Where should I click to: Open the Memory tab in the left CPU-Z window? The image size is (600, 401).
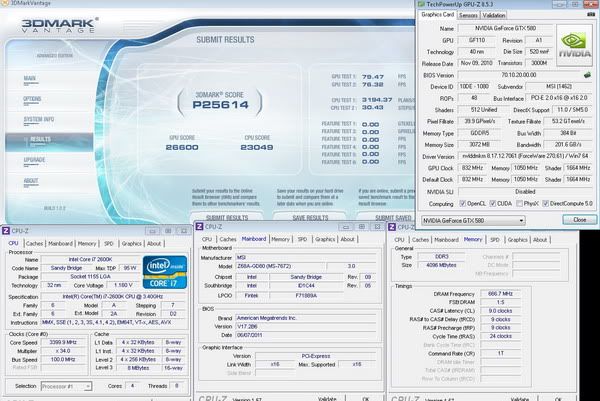pos(87,243)
